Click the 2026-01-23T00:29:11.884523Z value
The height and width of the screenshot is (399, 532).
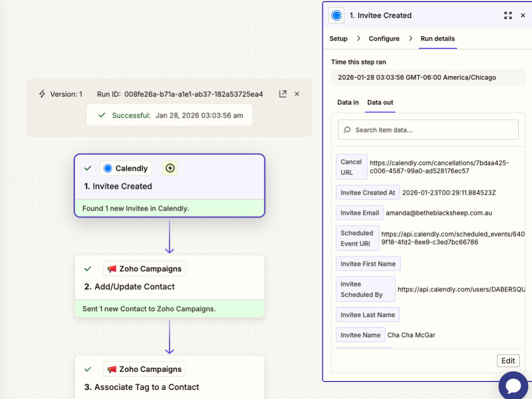[x=449, y=193]
